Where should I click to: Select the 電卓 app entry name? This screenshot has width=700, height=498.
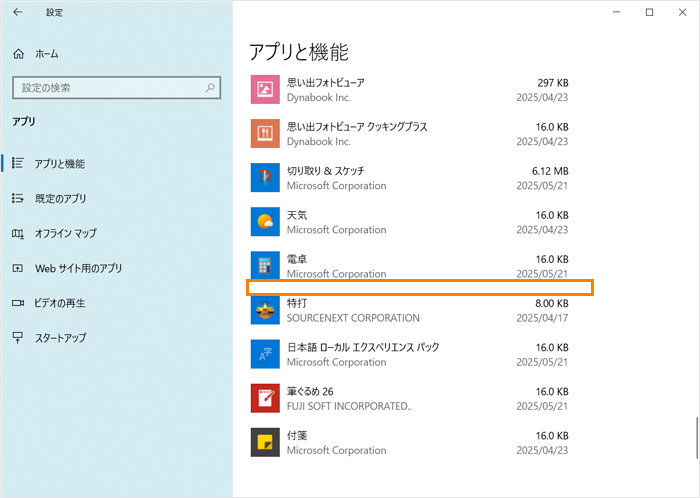pos(297,259)
